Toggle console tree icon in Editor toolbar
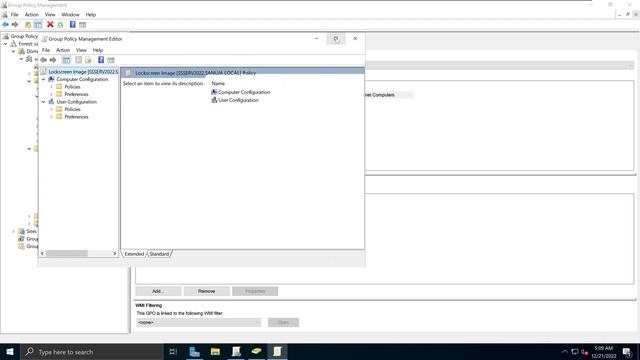This screenshot has height=360, width=640. click(x=66, y=60)
